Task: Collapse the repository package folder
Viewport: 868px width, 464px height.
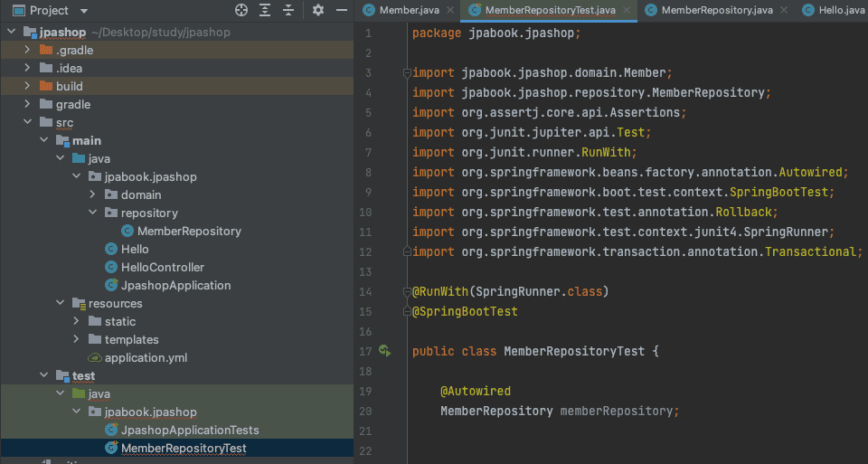Action: (x=92, y=213)
